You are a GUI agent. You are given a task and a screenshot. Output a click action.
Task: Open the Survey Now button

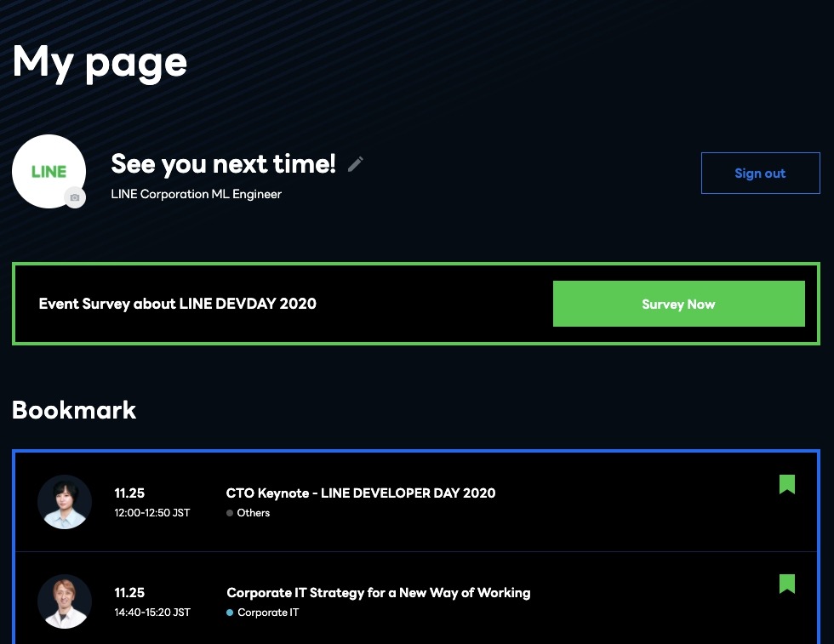click(679, 304)
